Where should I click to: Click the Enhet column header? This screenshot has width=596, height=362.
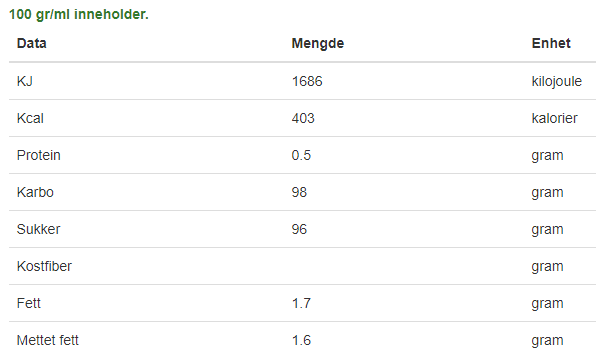(551, 43)
